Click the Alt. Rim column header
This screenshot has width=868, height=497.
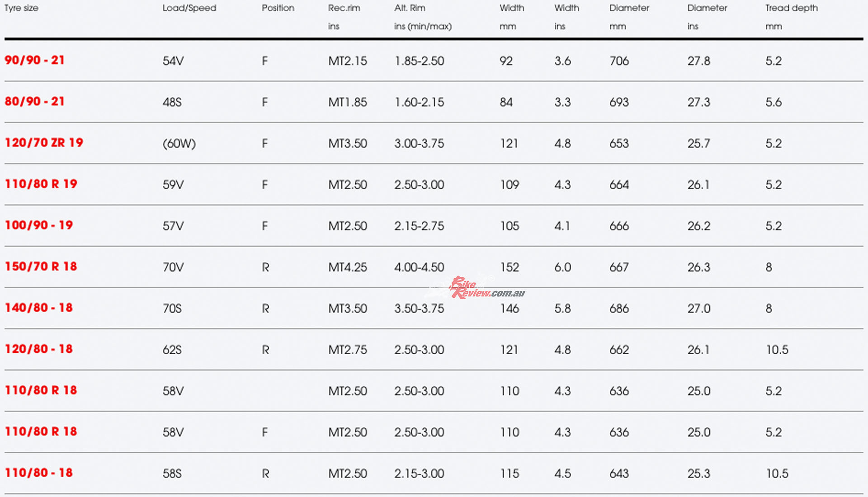[410, 8]
